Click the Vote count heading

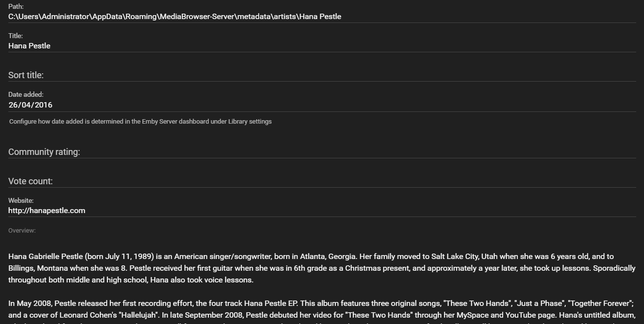click(30, 181)
